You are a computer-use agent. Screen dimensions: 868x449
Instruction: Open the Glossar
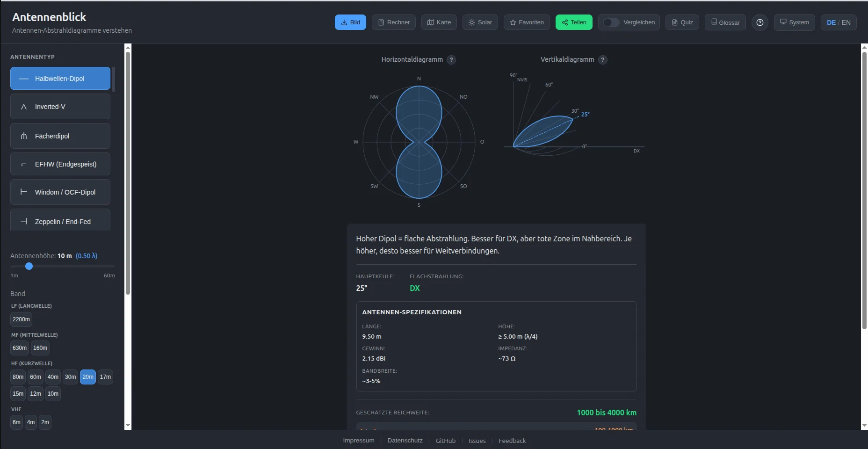click(x=725, y=22)
